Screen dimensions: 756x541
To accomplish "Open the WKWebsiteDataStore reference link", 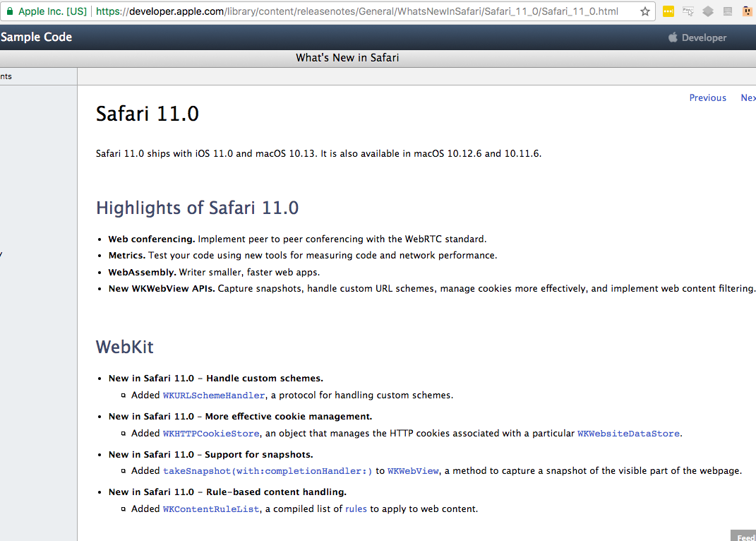I will [x=628, y=434].
